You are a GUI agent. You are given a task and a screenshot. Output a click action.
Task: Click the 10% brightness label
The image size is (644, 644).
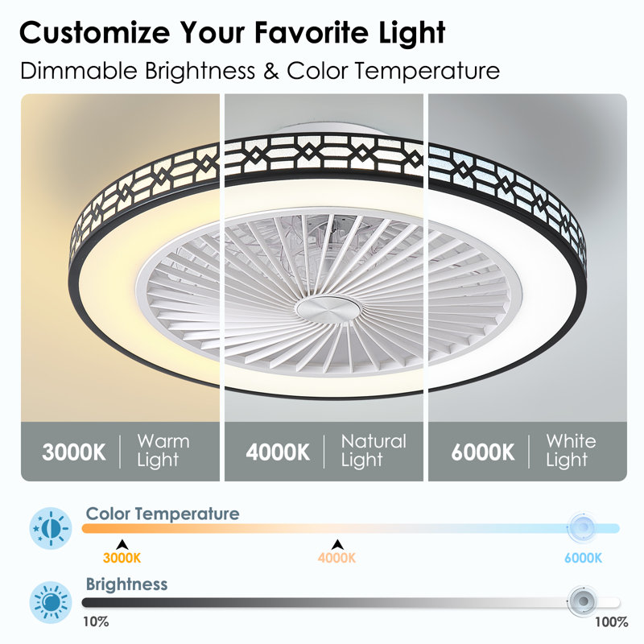96,621
